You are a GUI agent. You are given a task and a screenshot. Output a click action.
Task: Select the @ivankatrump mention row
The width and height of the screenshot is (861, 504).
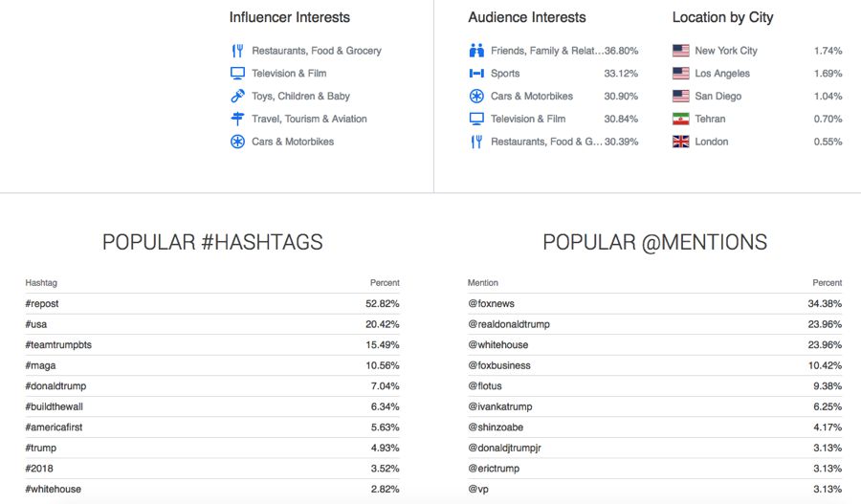[654, 406]
